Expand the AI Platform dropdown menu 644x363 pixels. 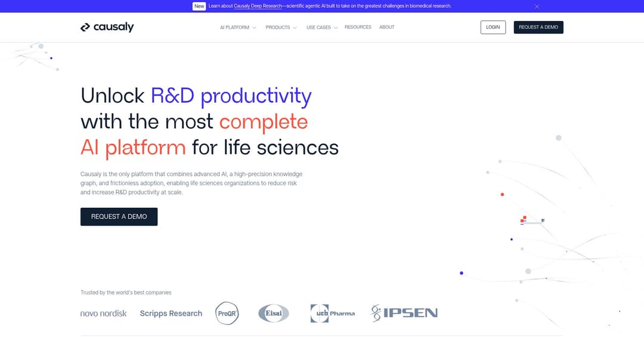click(x=238, y=27)
